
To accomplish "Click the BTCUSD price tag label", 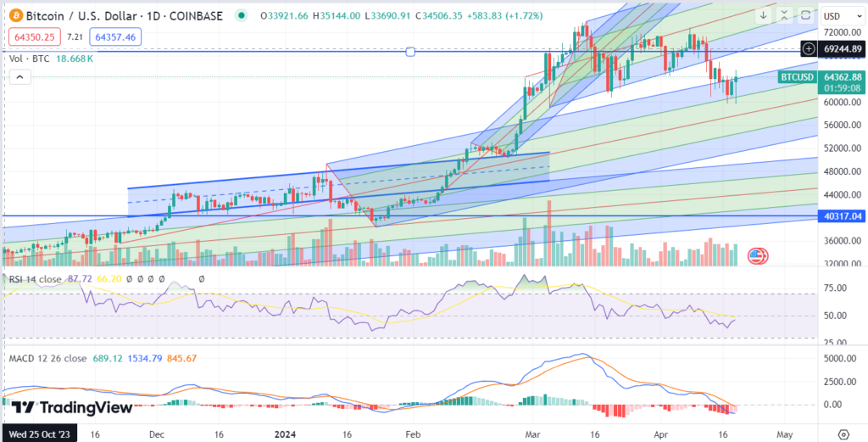I will coord(797,77).
